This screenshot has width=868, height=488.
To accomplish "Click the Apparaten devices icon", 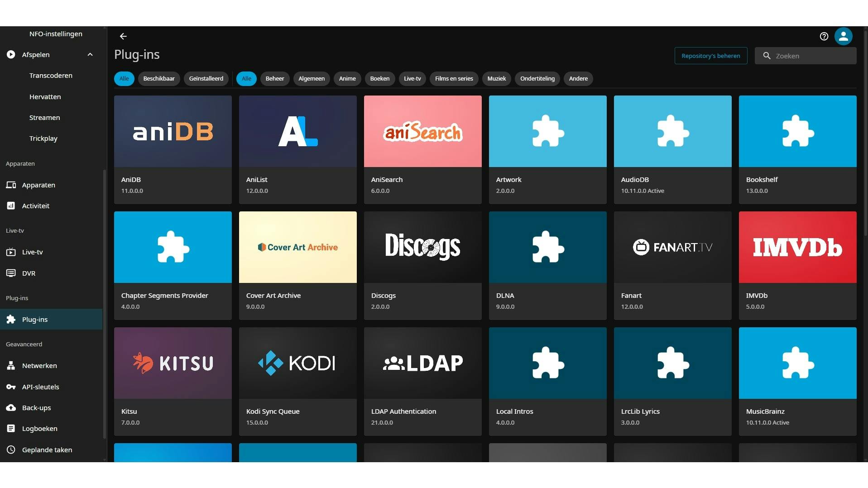I will [x=11, y=185].
